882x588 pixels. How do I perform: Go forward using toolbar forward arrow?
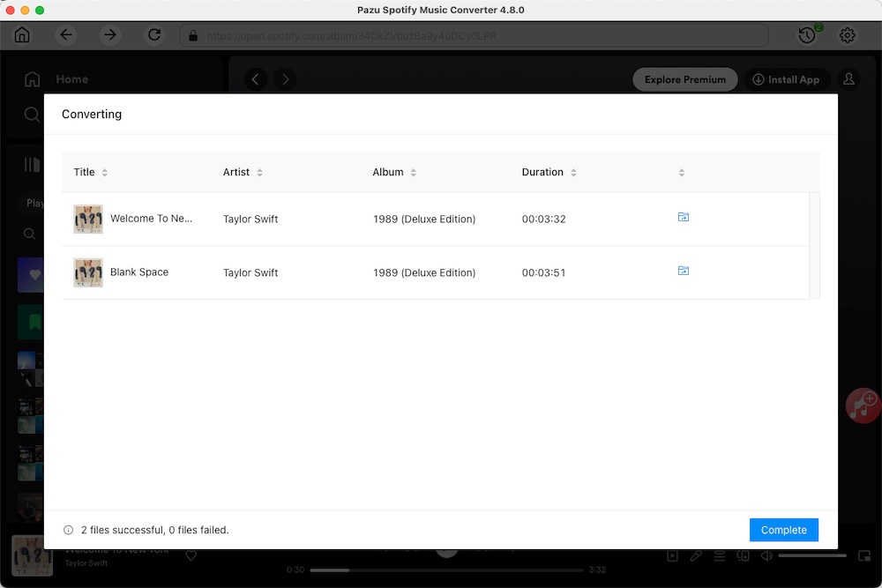click(x=110, y=35)
